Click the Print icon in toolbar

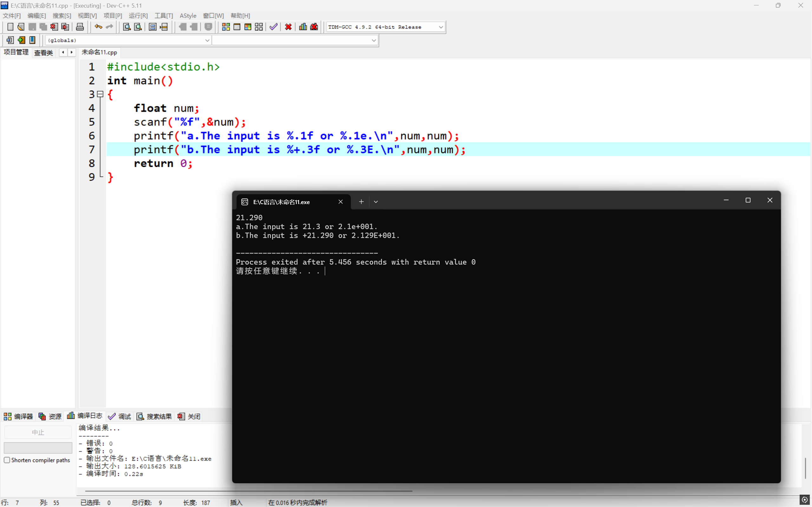80,27
